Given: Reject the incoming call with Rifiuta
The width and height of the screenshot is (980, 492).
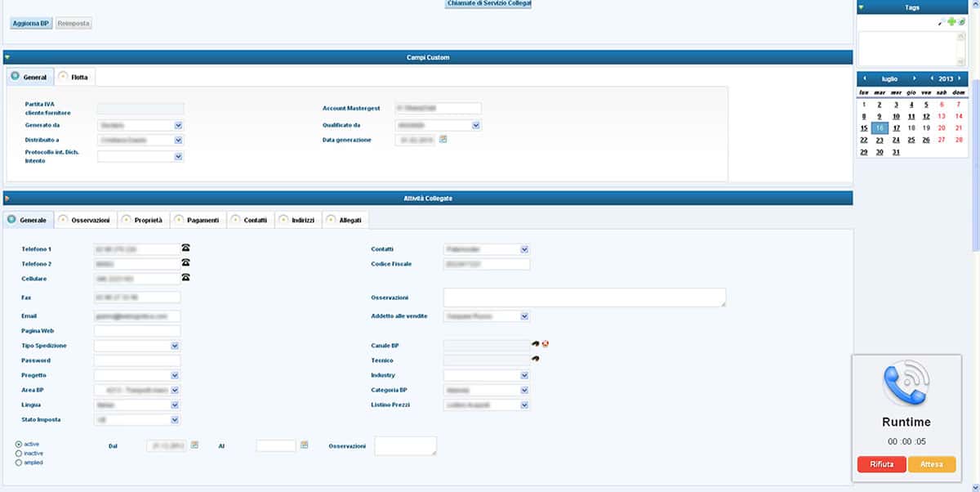Looking at the screenshot, I should (x=881, y=464).
